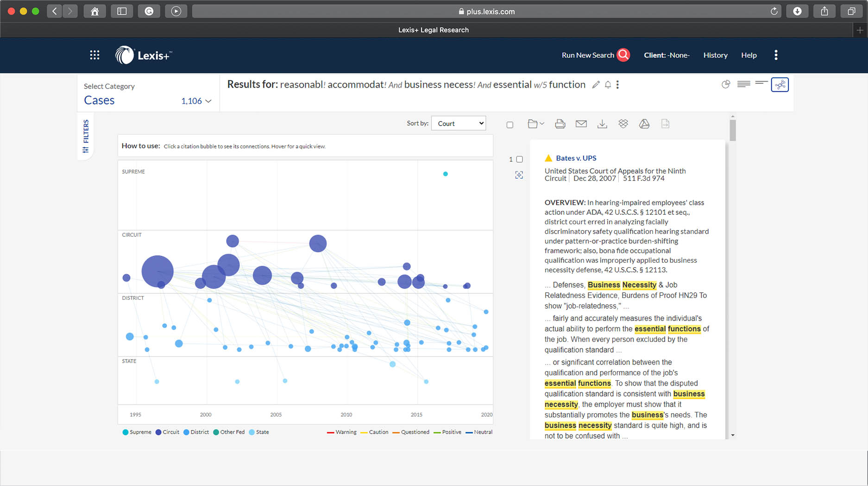This screenshot has width=868, height=486.
Task: Expand the Cases category selector
Action: [208, 101]
